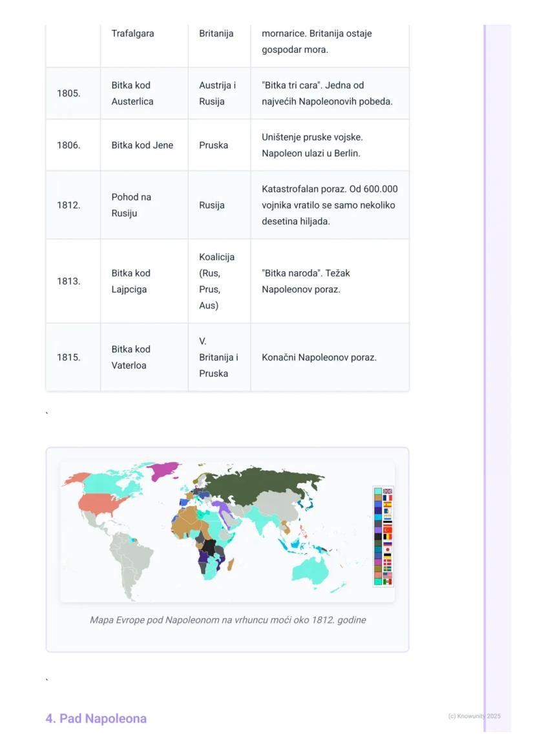This screenshot has width=535, height=756.
Task: Click the Japanese flag in the legend
Action: (x=388, y=549)
